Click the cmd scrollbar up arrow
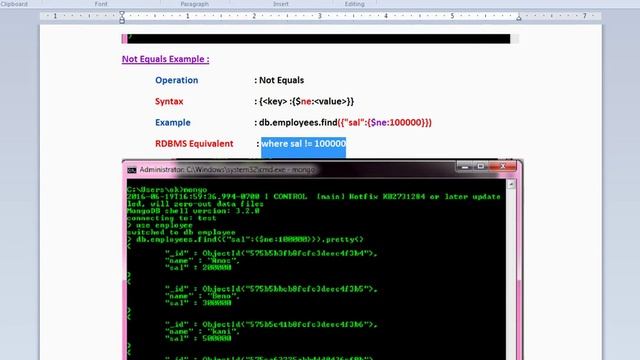The image size is (640, 360). coord(511,184)
